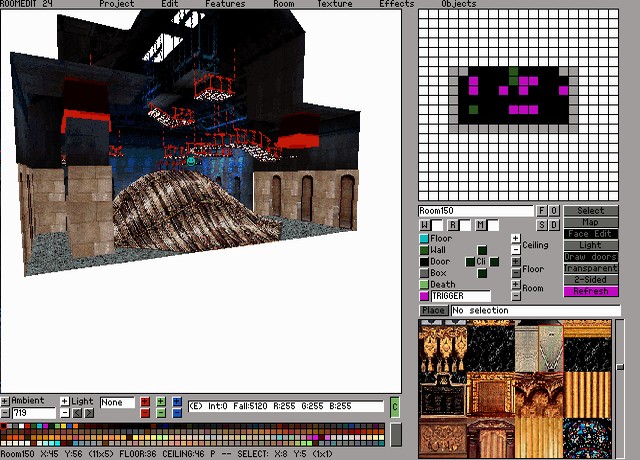Select the green Wall block type
Image resolution: width=640 pixels, height=460 pixels.
click(424, 250)
